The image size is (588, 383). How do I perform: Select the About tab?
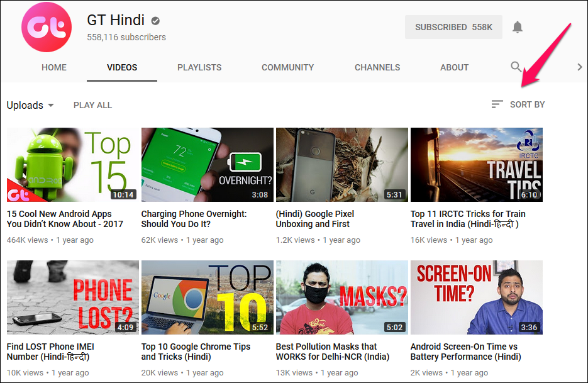(x=454, y=67)
